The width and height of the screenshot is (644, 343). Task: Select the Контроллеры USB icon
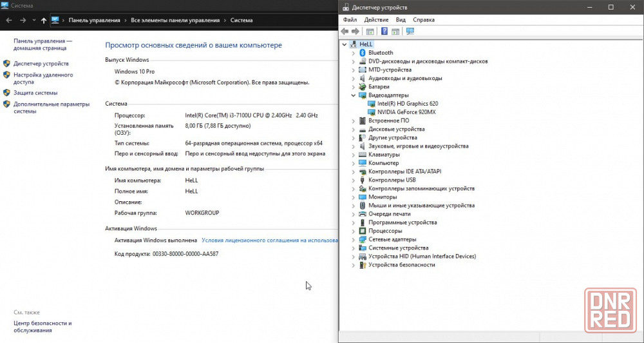(x=362, y=180)
